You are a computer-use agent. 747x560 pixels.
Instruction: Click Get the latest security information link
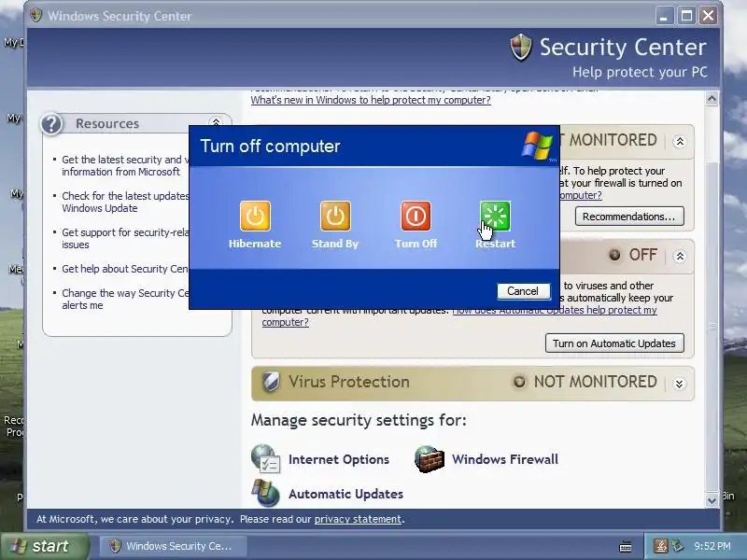point(125,166)
